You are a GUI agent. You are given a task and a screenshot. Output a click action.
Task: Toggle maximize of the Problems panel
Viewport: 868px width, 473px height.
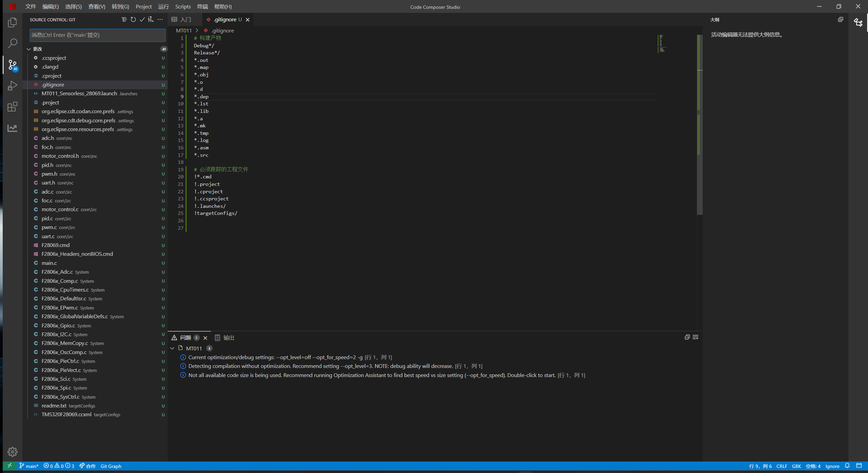pyautogui.click(x=687, y=337)
